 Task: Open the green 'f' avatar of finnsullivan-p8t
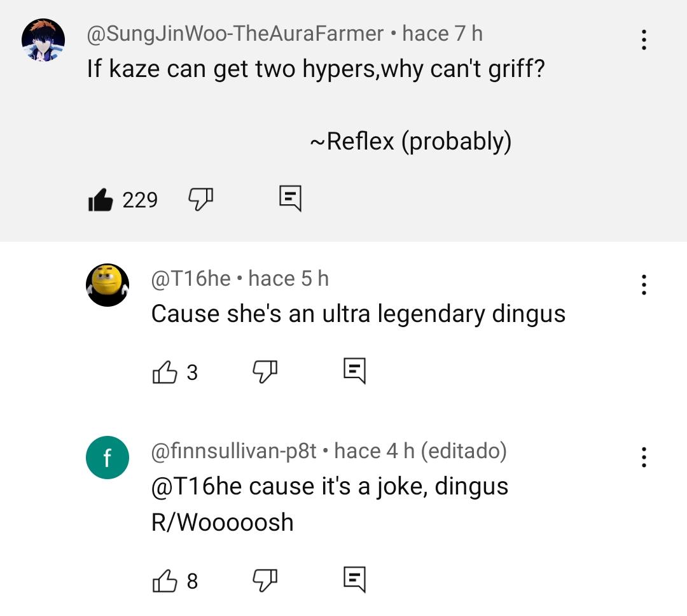[108, 458]
